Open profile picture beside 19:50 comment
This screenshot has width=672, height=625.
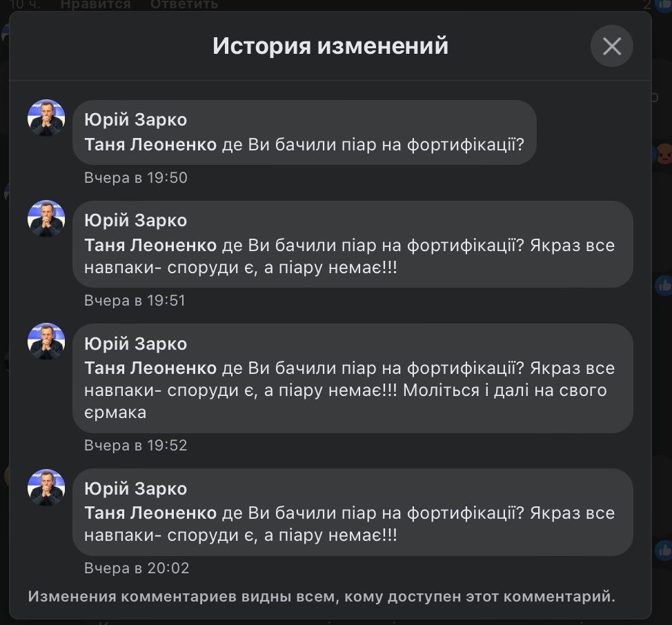click(46, 118)
